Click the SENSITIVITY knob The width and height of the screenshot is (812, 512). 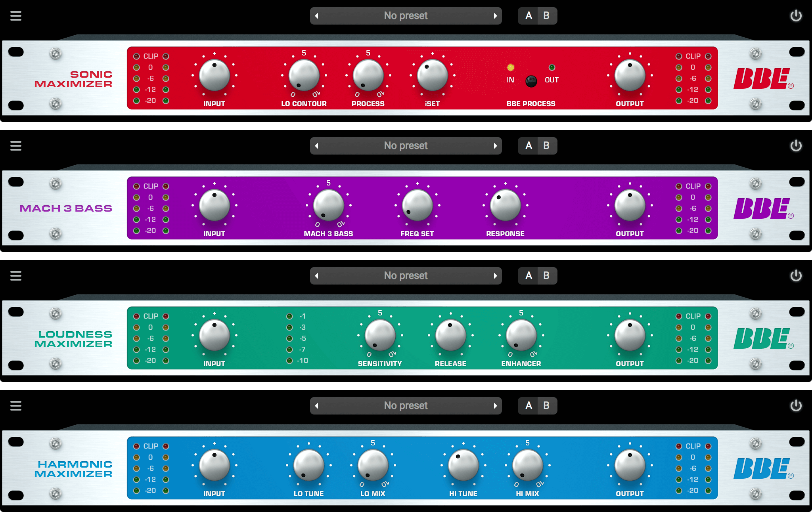(380, 335)
